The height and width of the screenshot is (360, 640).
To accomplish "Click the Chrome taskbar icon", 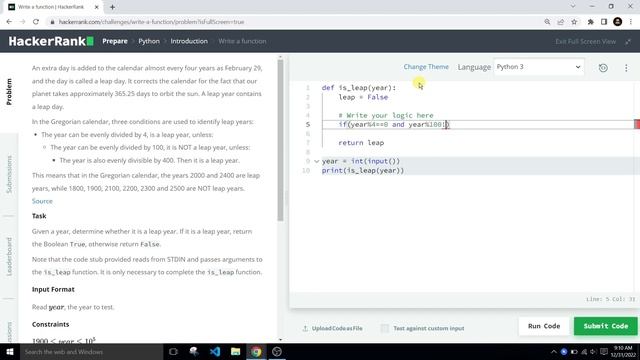I will [256, 351].
